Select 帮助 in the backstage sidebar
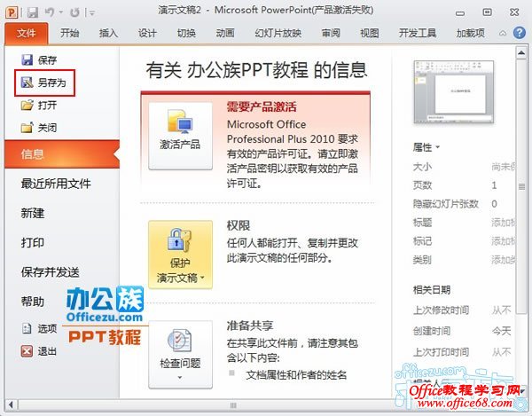This screenshot has height=416, width=532. click(x=33, y=302)
